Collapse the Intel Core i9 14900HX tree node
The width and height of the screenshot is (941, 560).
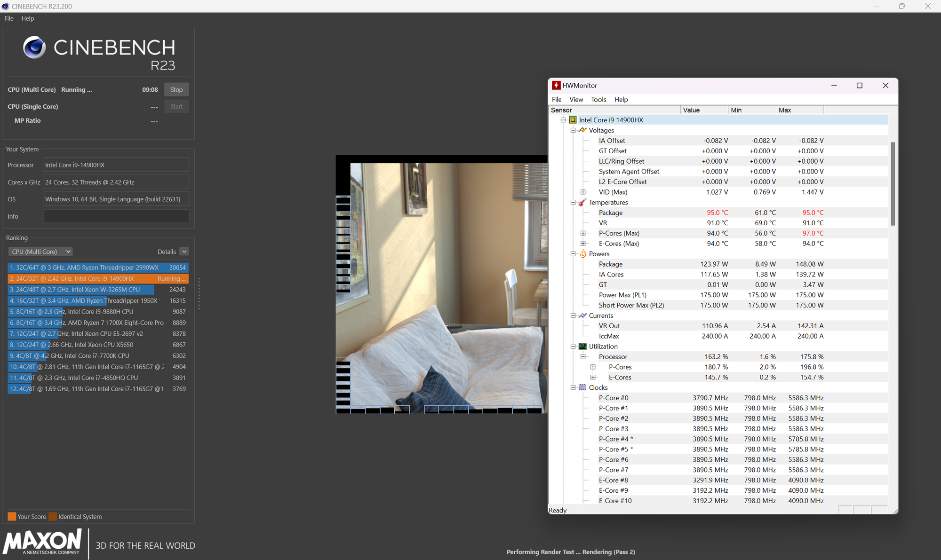tap(563, 120)
